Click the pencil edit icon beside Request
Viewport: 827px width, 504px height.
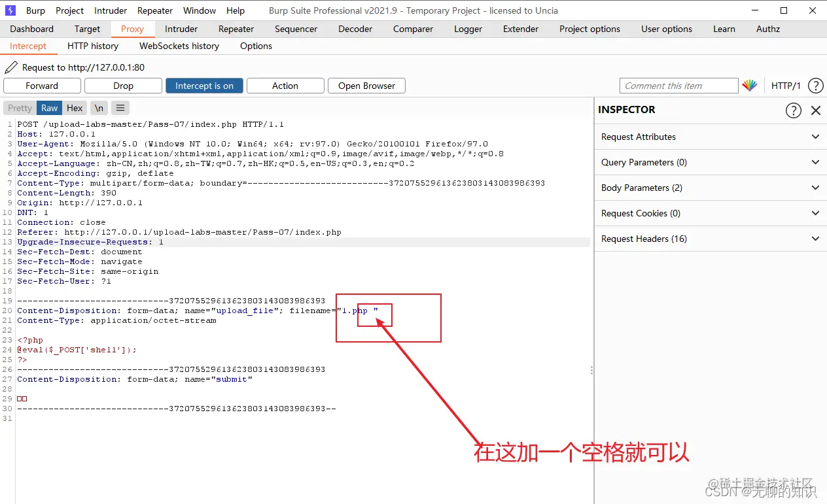tap(10, 67)
